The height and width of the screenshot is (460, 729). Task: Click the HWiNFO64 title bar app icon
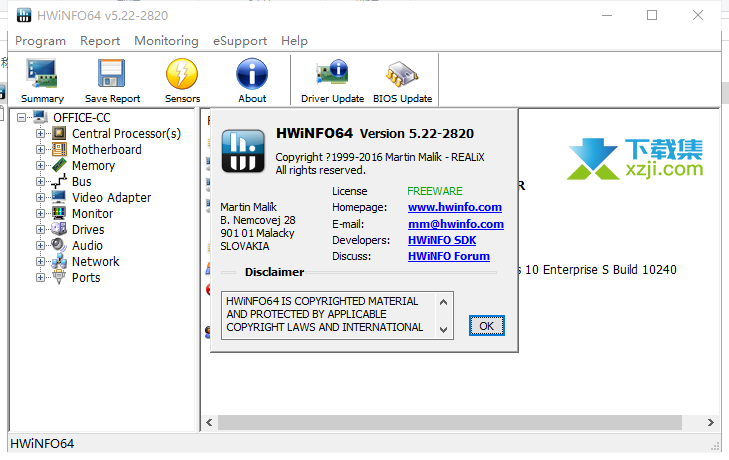click(24, 15)
